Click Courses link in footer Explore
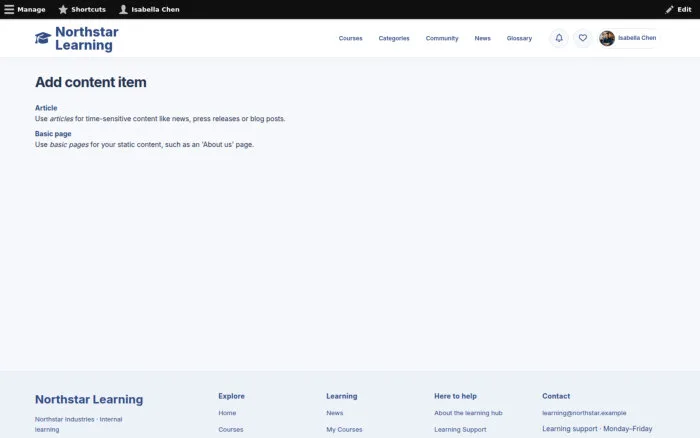700x438 pixels. (231, 430)
